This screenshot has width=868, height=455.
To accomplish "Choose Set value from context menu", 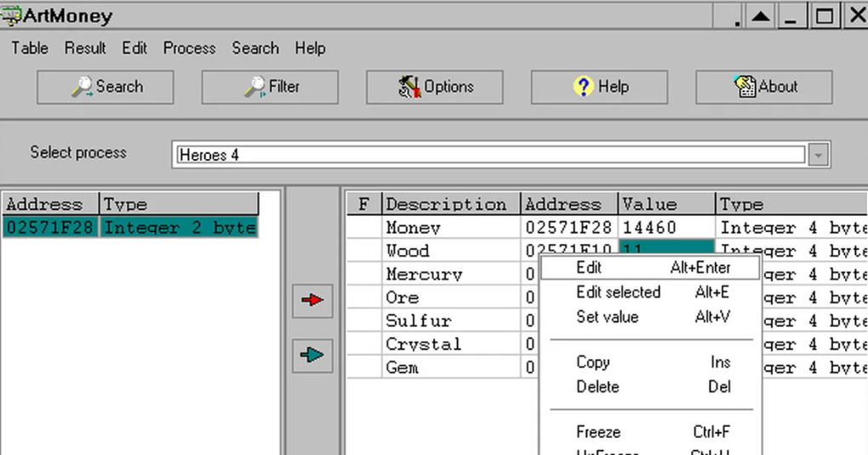I will (x=649, y=317).
